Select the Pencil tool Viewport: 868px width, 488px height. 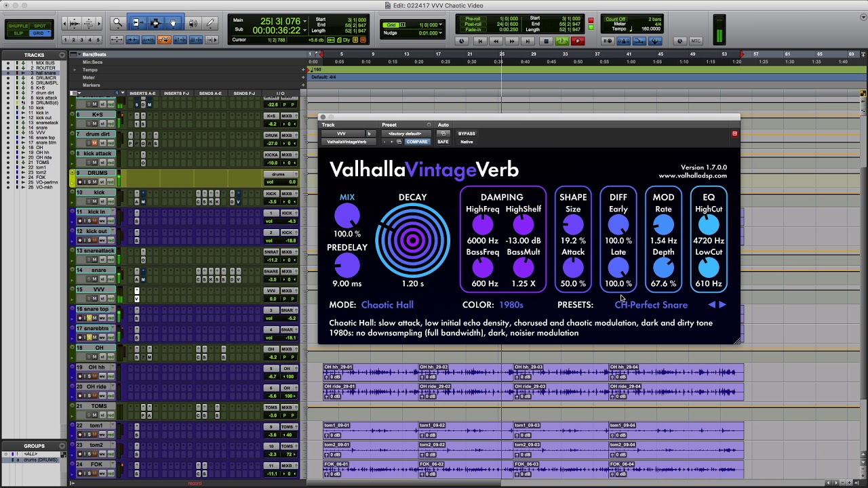(x=210, y=23)
